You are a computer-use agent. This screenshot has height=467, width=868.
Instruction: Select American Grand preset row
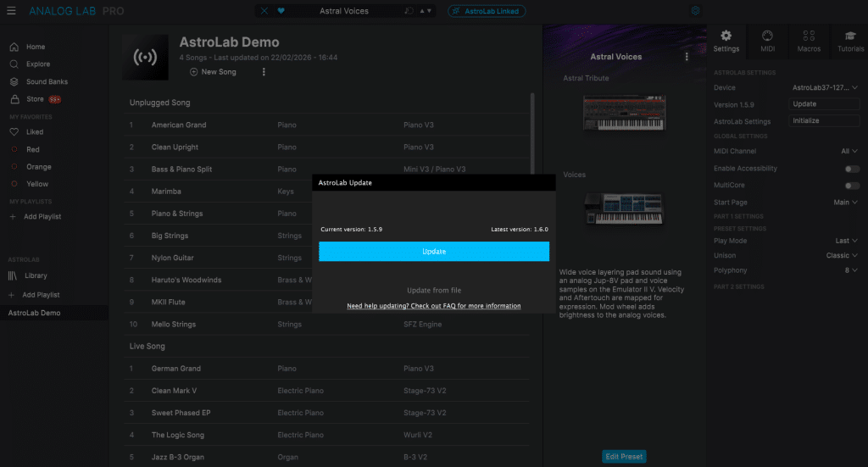click(326, 125)
